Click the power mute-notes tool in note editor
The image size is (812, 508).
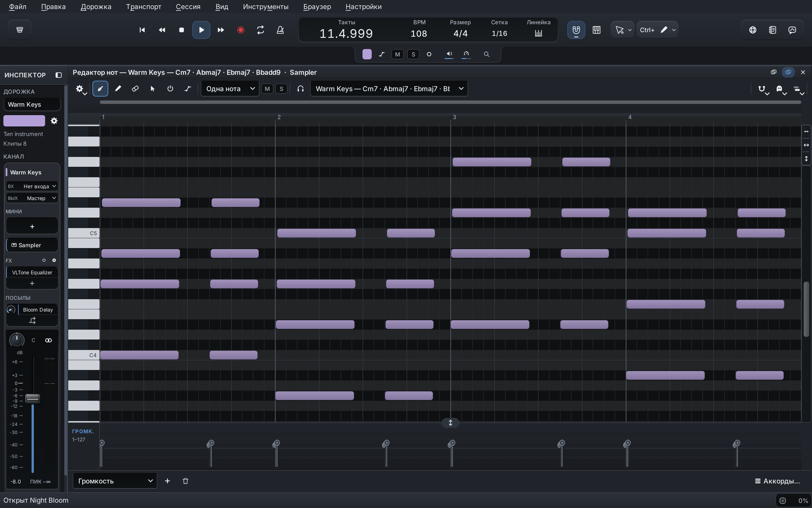(170, 89)
